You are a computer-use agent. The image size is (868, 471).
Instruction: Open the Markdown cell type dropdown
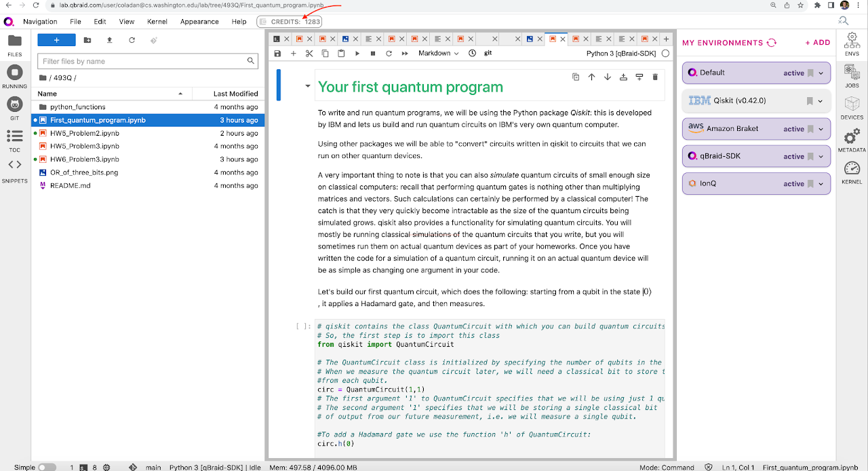click(x=438, y=53)
